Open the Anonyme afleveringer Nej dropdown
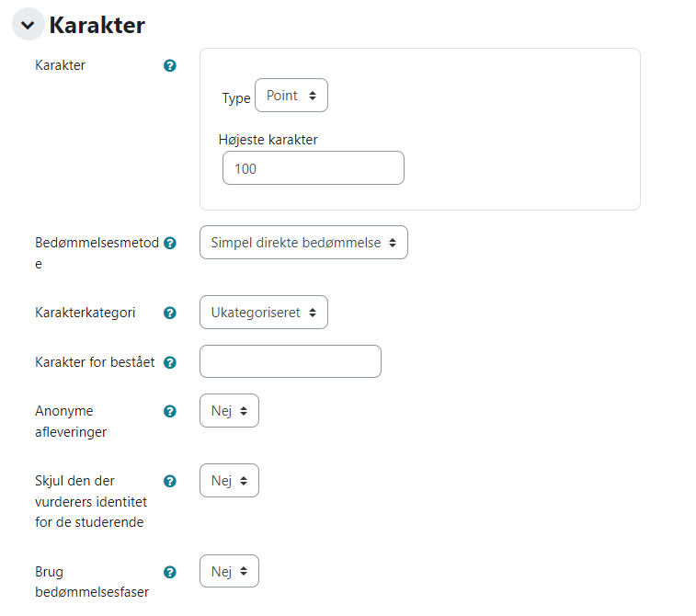Viewport: 696px width, 616px height. [229, 411]
